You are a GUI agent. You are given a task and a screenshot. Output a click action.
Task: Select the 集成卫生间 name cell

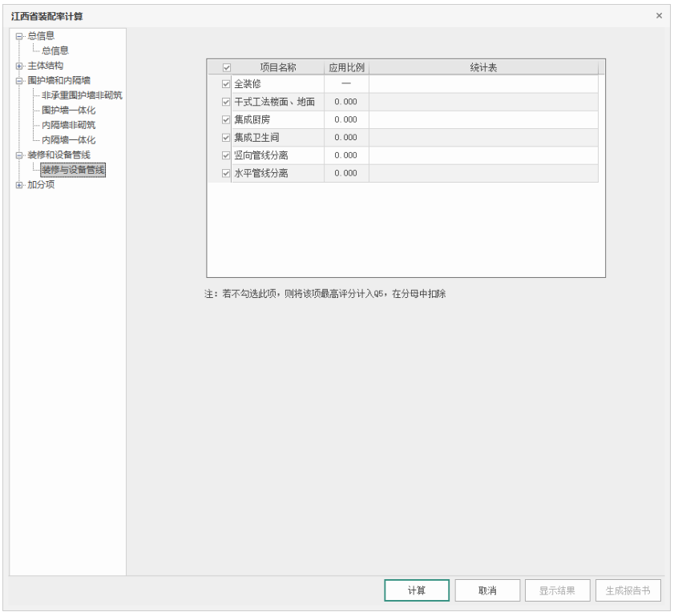click(x=278, y=138)
